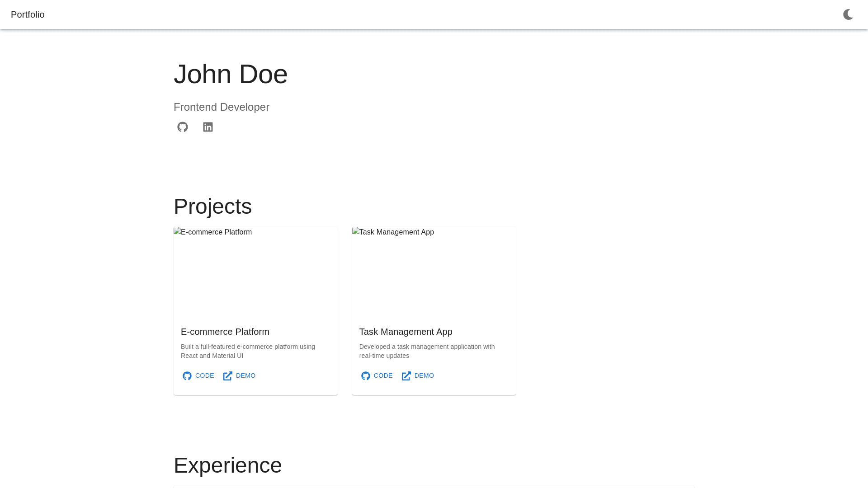Click the Portfolio title in header
868x488 pixels.
point(28,14)
